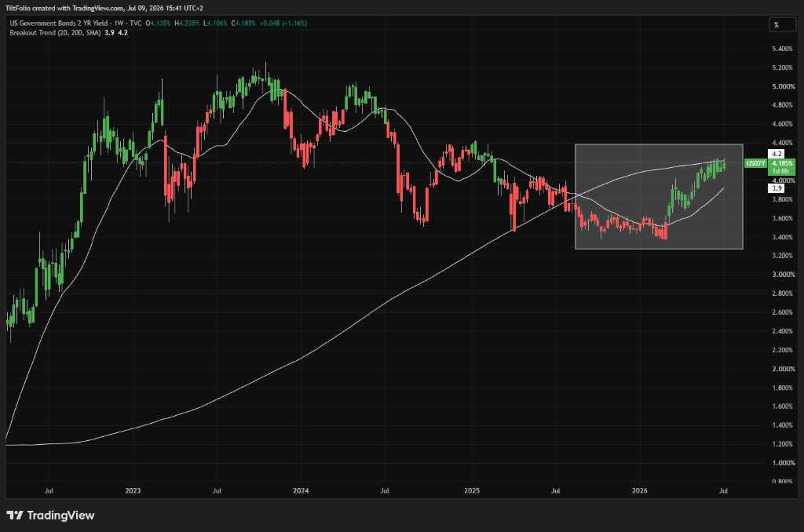Click the Jul label between 2025 and 2026
The width and height of the screenshot is (804, 532).
pos(555,490)
